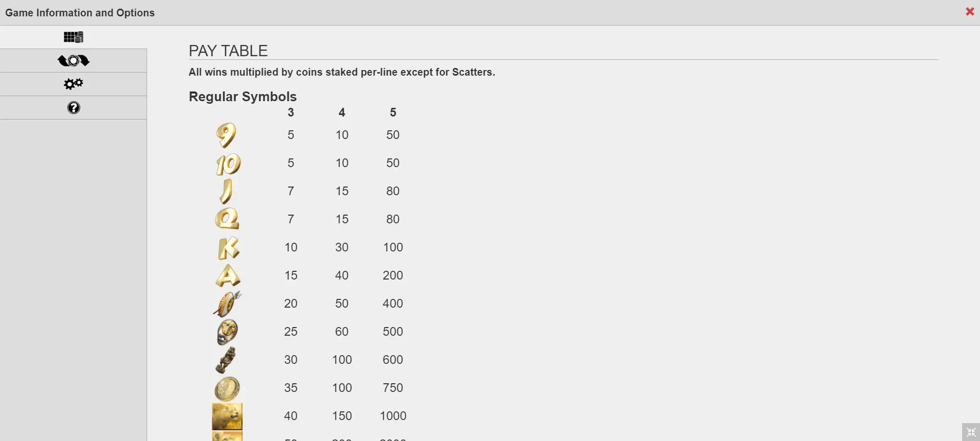
Task: Select the bronze statue figurine symbol
Action: pyautogui.click(x=226, y=360)
